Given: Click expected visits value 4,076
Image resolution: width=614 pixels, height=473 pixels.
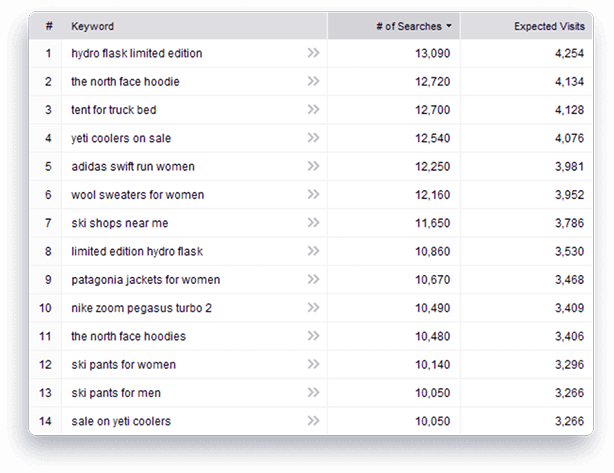Looking at the screenshot, I should tap(569, 138).
